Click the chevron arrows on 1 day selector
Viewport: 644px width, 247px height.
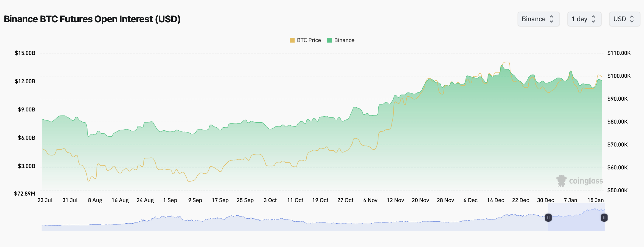click(593, 19)
